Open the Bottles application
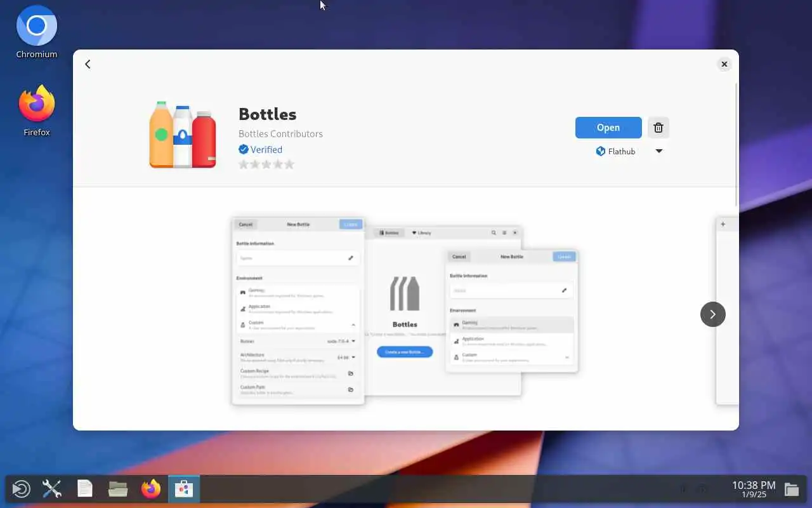812x508 pixels. click(608, 128)
